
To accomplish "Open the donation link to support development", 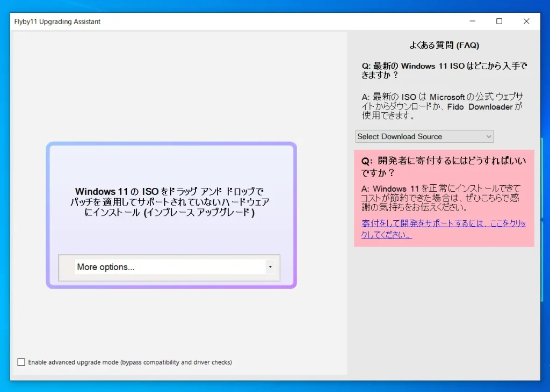I will (x=443, y=229).
